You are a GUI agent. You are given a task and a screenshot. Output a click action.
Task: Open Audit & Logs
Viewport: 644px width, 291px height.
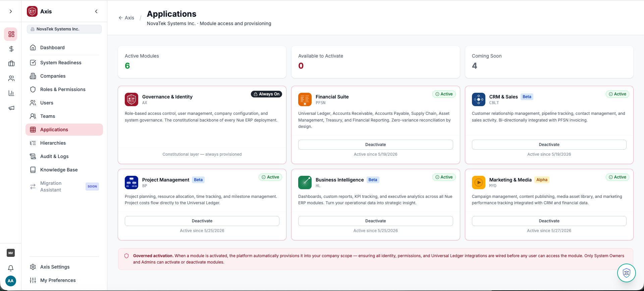pyautogui.click(x=64, y=156)
